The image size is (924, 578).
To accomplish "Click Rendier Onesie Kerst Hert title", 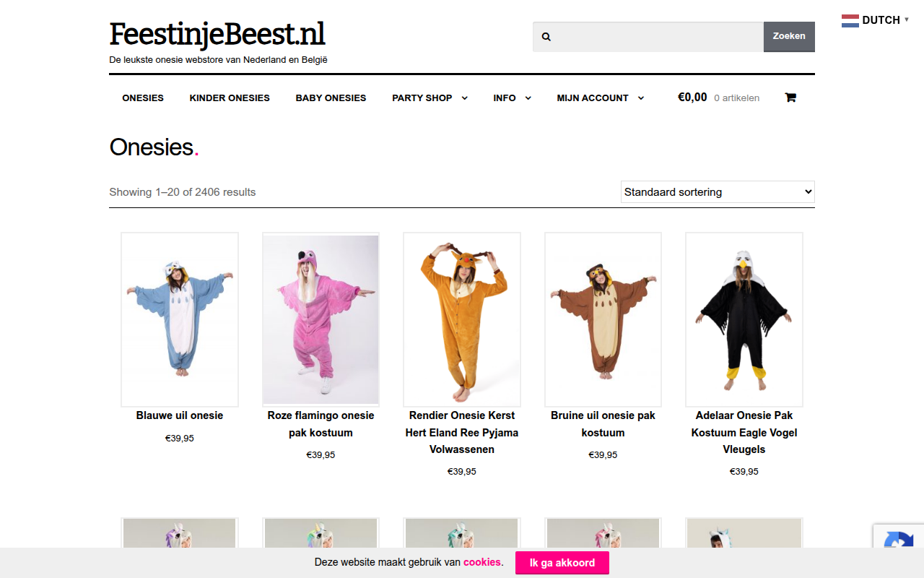I will (x=462, y=432).
